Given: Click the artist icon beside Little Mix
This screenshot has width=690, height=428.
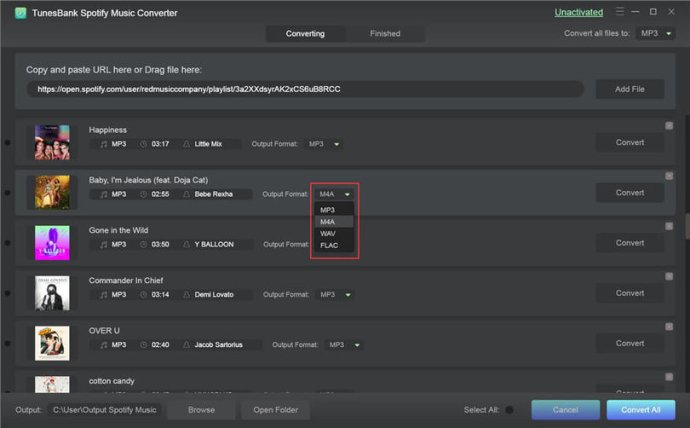Looking at the screenshot, I should coord(187,144).
